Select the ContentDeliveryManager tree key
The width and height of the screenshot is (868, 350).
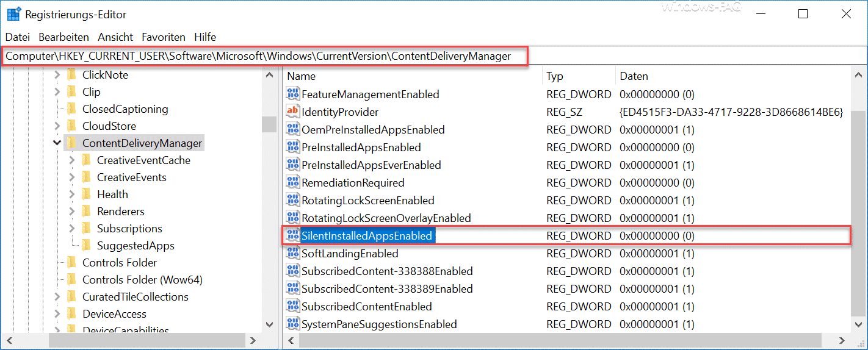coord(142,143)
